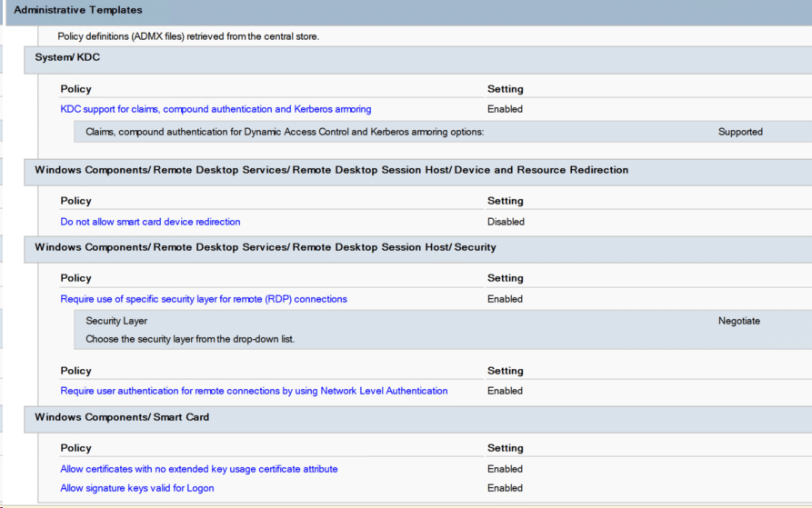The width and height of the screenshot is (812, 508).
Task: Click 'Disabled' setting for smart card redirection
Action: tap(506, 222)
